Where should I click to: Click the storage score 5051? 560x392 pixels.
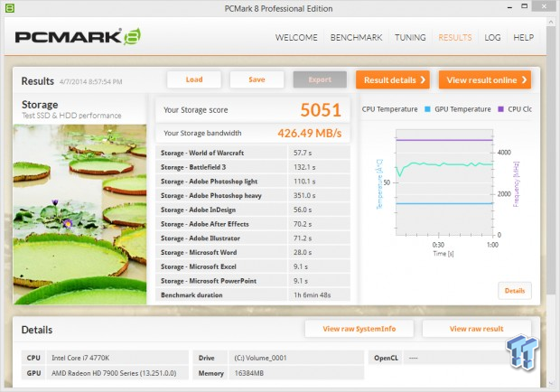321,110
